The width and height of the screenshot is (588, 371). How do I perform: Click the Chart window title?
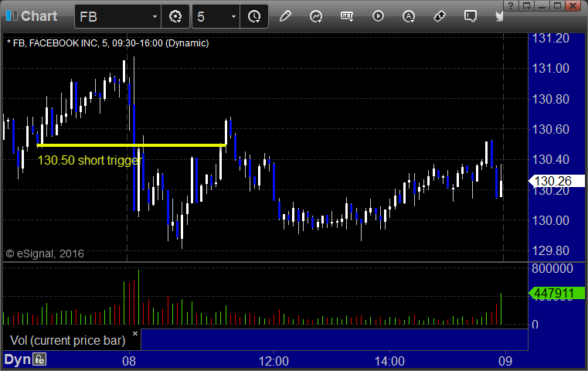(x=39, y=16)
